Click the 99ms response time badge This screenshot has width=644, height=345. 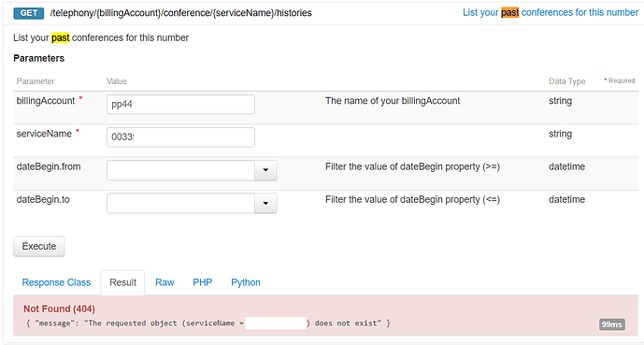coord(612,324)
